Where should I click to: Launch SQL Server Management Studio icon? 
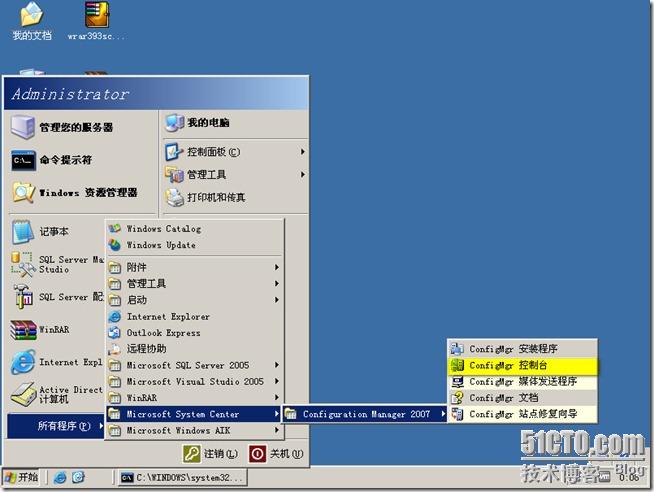click(x=23, y=264)
